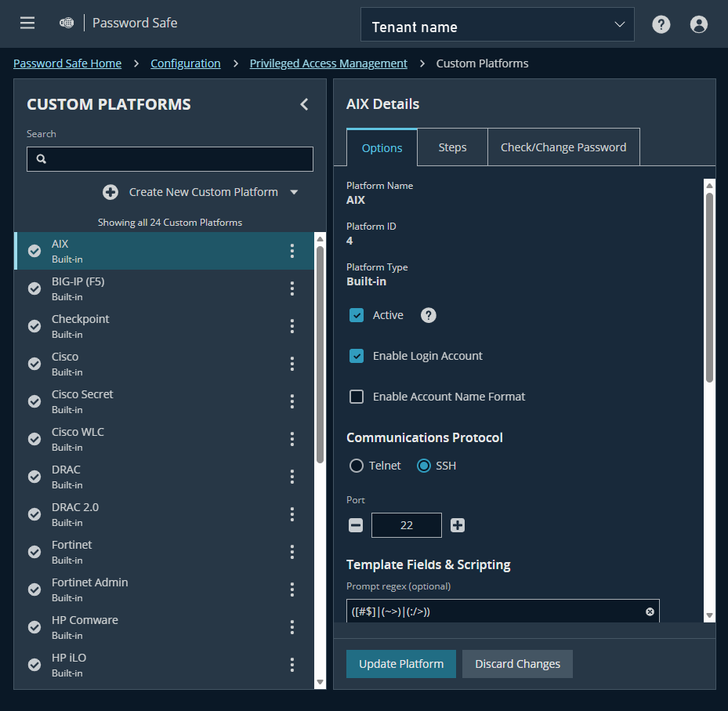This screenshot has width=728, height=711.
Task: Click the Update Platform button
Action: (x=400, y=664)
